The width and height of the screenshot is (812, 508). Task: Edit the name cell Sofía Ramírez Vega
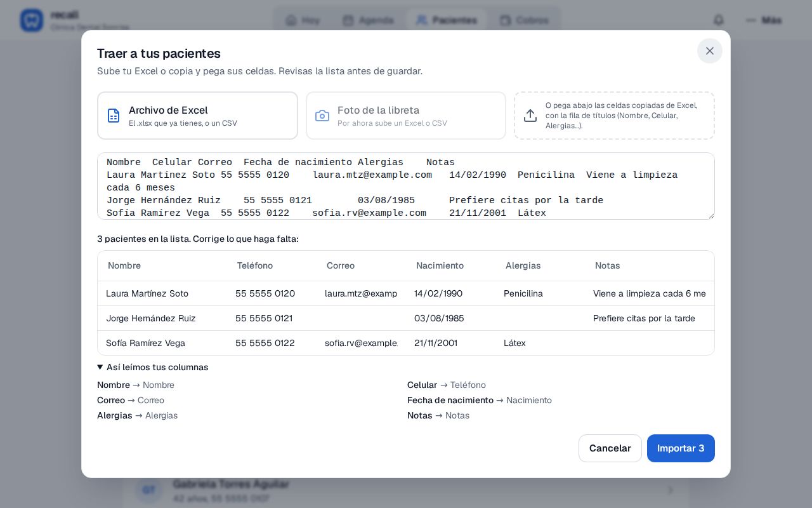pyautogui.click(x=162, y=343)
